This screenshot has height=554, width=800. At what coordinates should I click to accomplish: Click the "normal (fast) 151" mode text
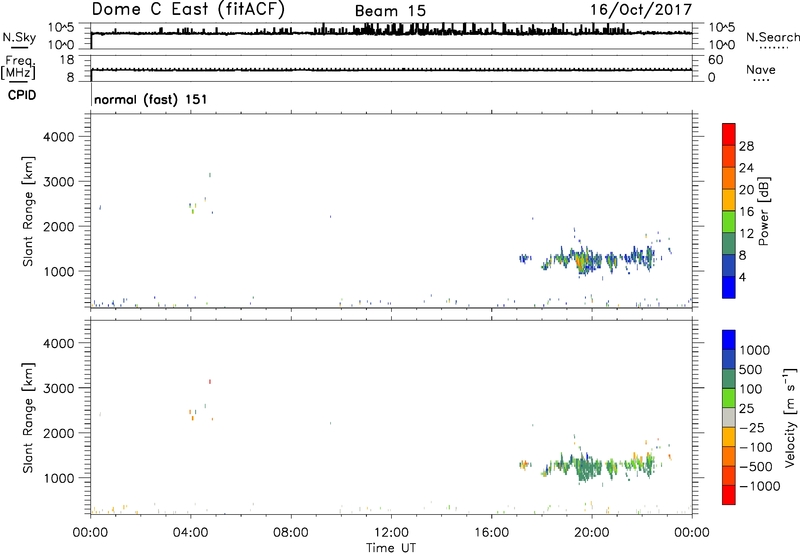tap(151, 99)
